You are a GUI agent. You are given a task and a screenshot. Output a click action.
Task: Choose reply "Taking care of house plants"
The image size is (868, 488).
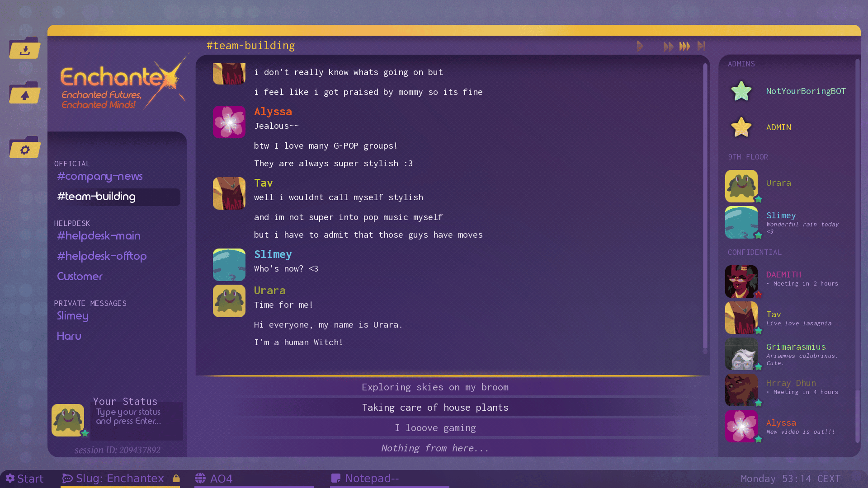(435, 408)
